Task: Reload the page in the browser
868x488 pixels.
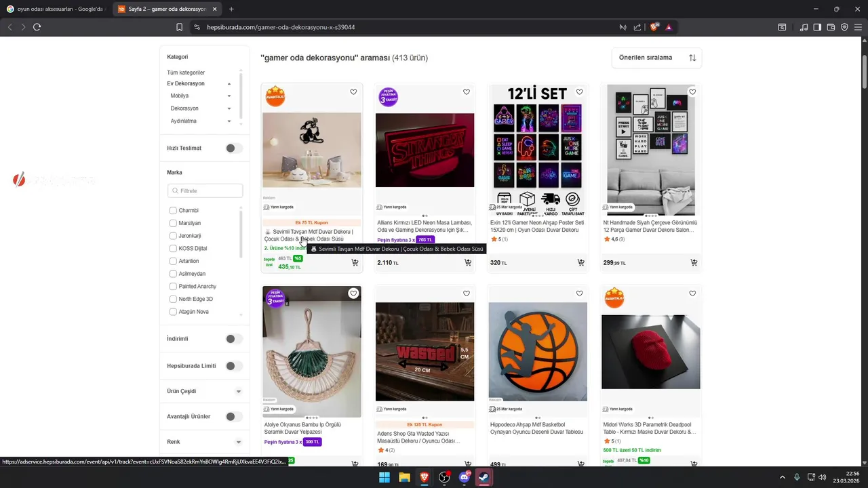Action: [x=37, y=27]
